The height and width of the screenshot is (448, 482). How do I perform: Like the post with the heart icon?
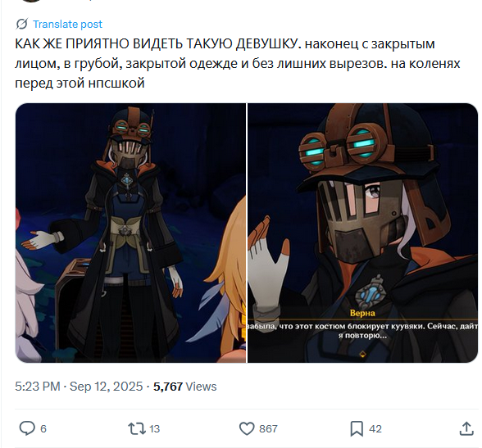(247, 428)
